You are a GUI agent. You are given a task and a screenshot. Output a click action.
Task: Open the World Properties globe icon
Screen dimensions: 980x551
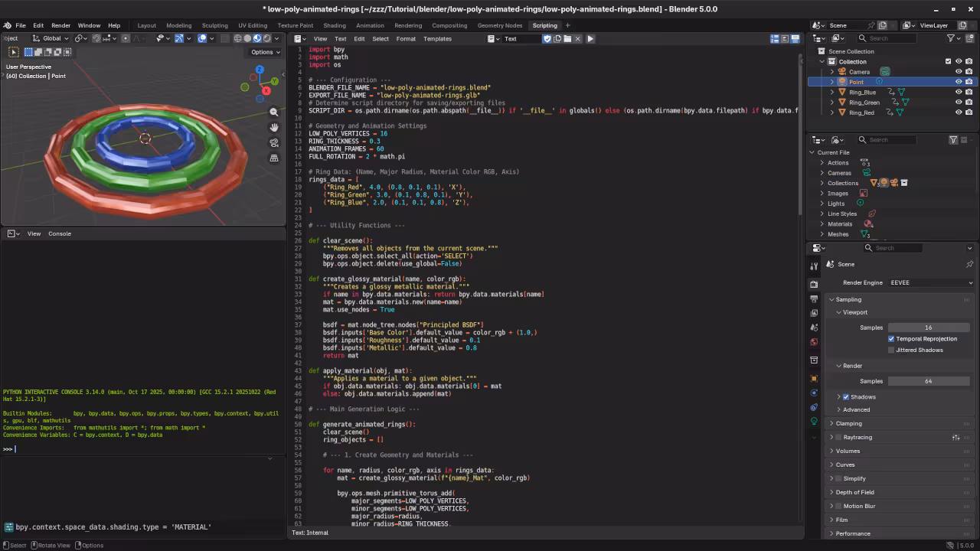click(x=814, y=341)
